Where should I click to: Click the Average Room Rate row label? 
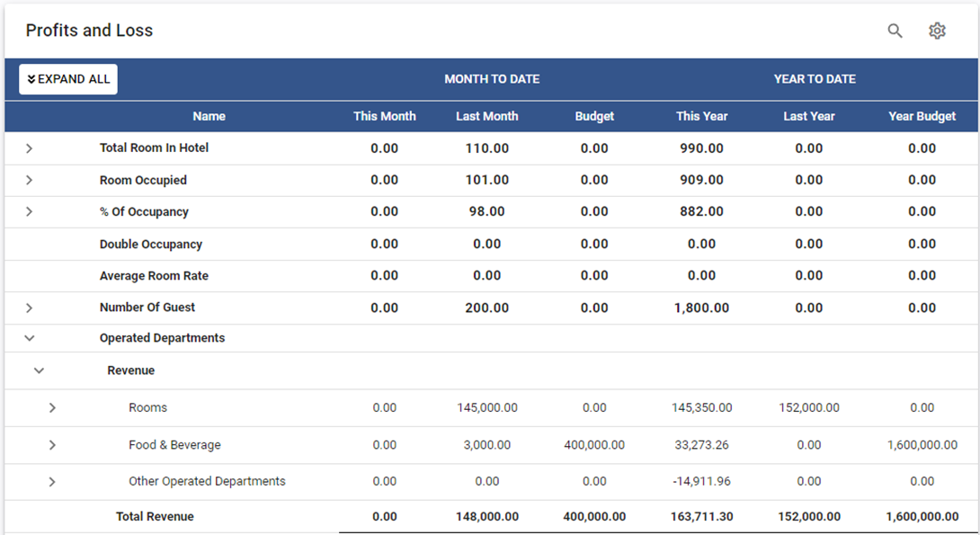click(154, 276)
